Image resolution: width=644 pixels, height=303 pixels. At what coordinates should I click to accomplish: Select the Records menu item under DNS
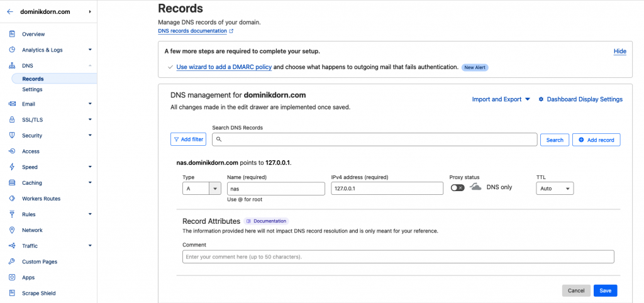pyautogui.click(x=33, y=79)
